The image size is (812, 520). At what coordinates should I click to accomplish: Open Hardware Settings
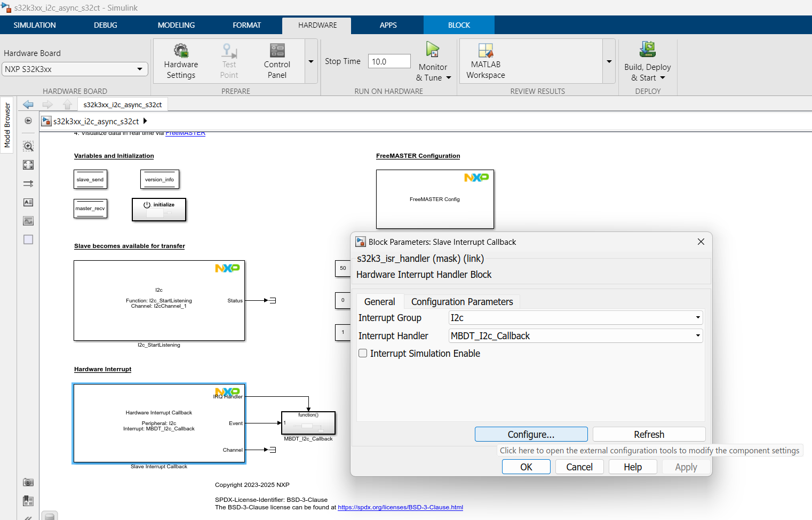pos(181,61)
